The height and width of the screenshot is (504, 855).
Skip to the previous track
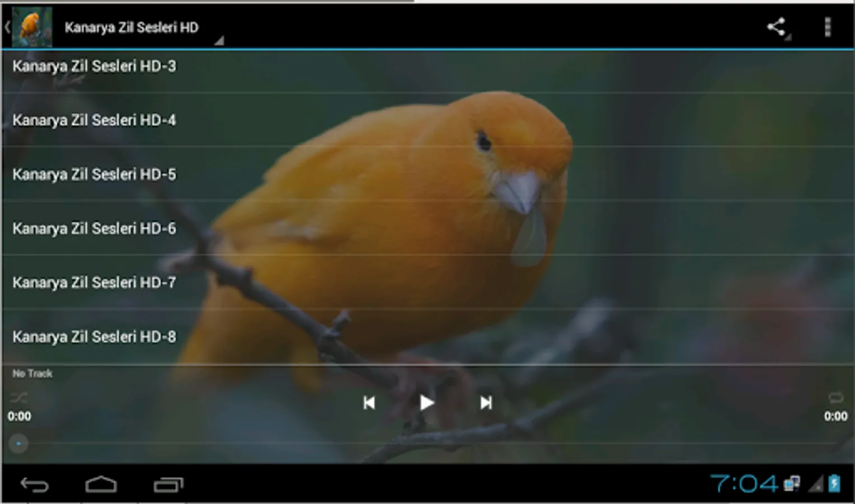pos(369,403)
